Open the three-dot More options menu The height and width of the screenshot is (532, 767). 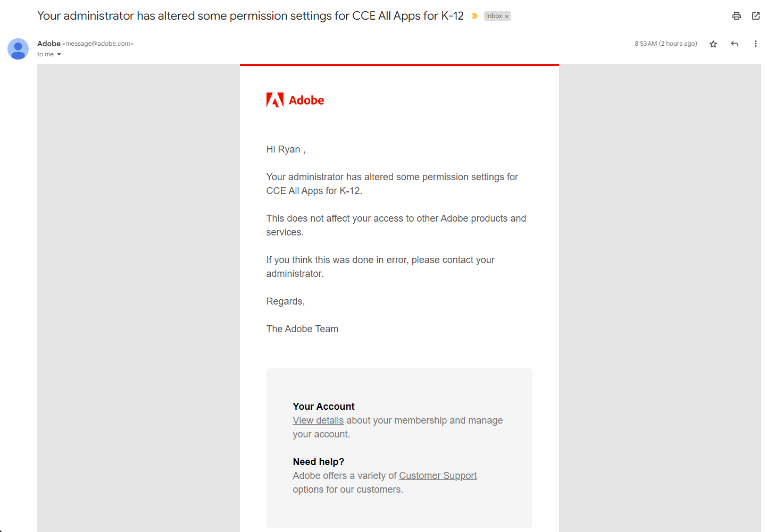(755, 44)
